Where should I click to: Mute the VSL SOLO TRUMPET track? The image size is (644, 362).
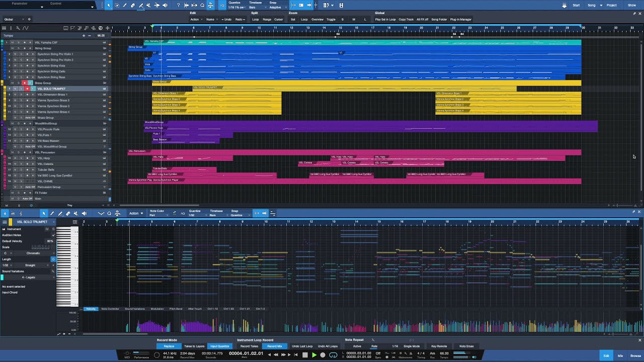(15, 88)
